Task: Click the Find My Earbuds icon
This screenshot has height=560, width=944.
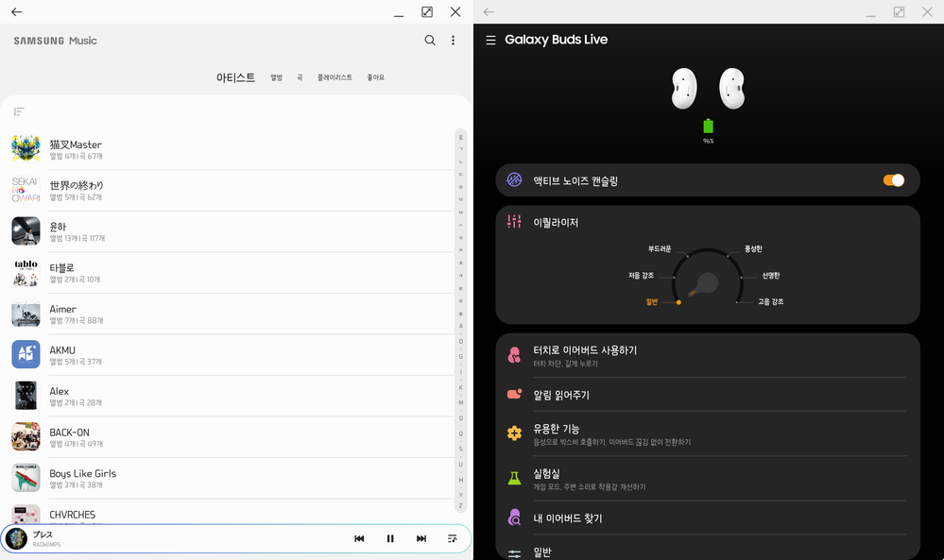Action: coord(514,518)
